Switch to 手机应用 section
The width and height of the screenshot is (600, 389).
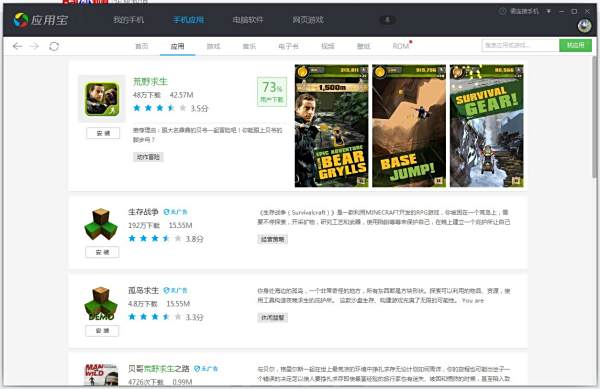(188, 20)
